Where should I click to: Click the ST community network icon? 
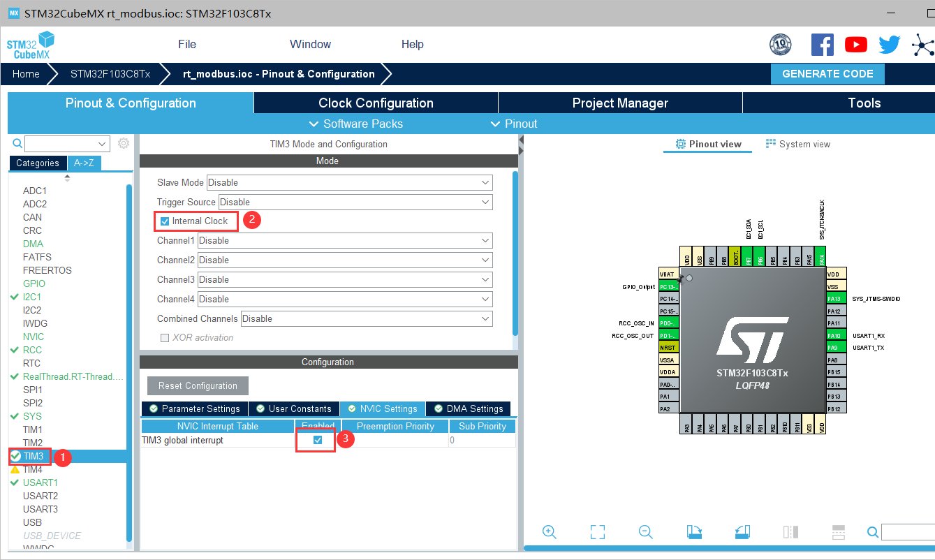(x=922, y=45)
